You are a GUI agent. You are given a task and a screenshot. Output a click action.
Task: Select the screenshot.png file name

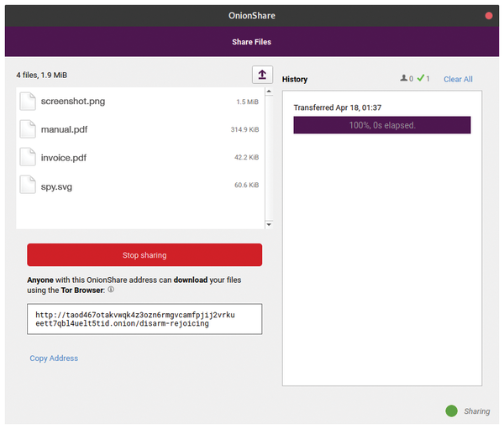[x=73, y=102]
